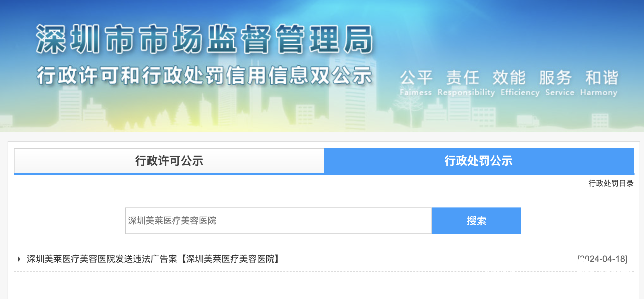This screenshot has height=299, width=644.
Task: Click the 和谐 slogan text
Action: pyautogui.click(x=602, y=78)
